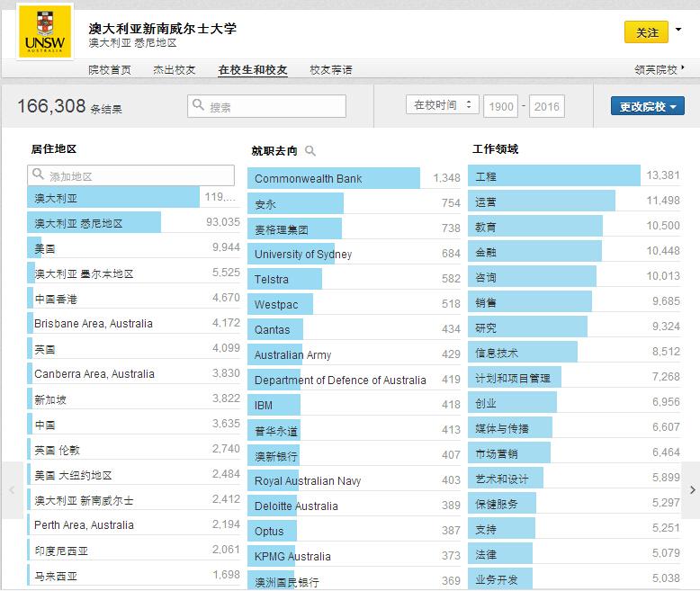Filter by 创业 work field
The image size is (700, 591).
pyautogui.click(x=574, y=403)
